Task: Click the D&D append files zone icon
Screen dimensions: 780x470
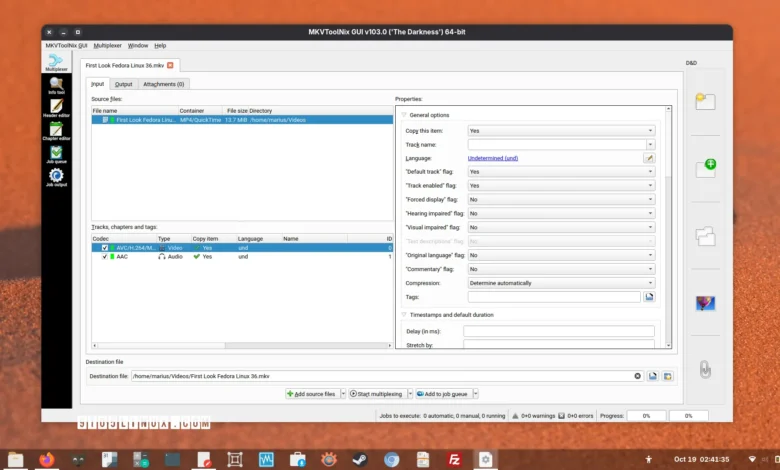Action: pos(705,236)
